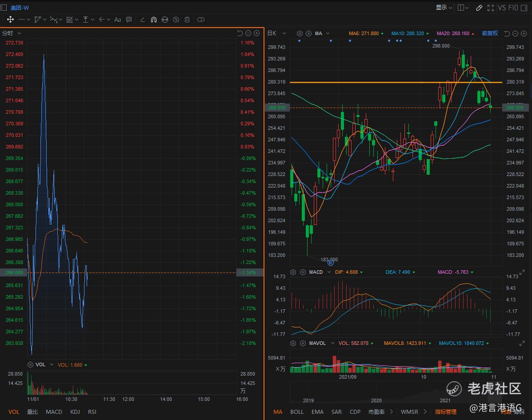The width and height of the screenshot is (532, 420).
Task: Select the move/pan cursor tool
Action: [11, 20]
